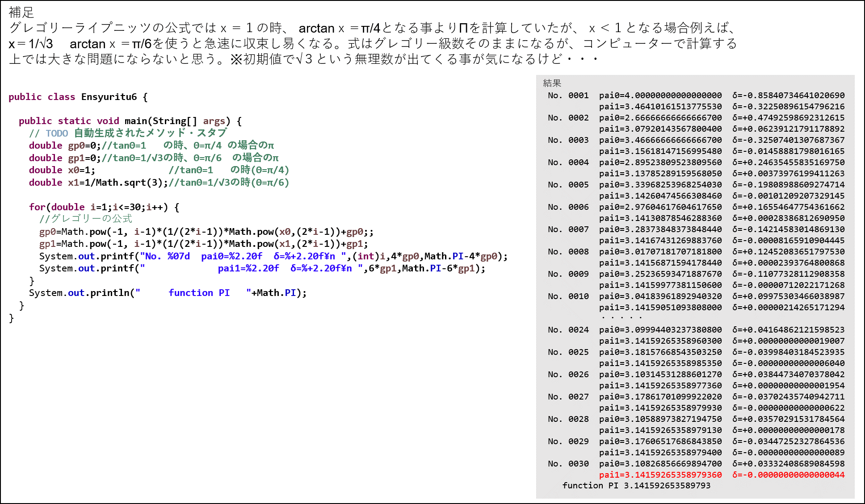Click the for loop statement

click(x=104, y=207)
